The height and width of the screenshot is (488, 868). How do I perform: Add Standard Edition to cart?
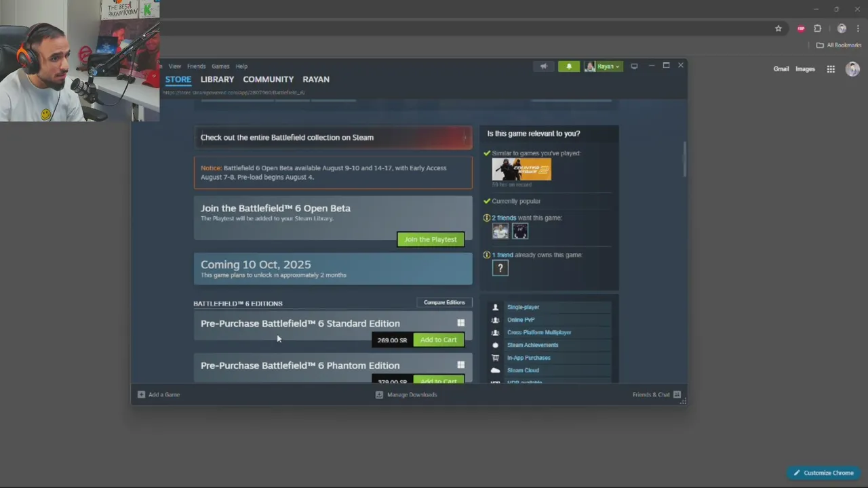439,340
